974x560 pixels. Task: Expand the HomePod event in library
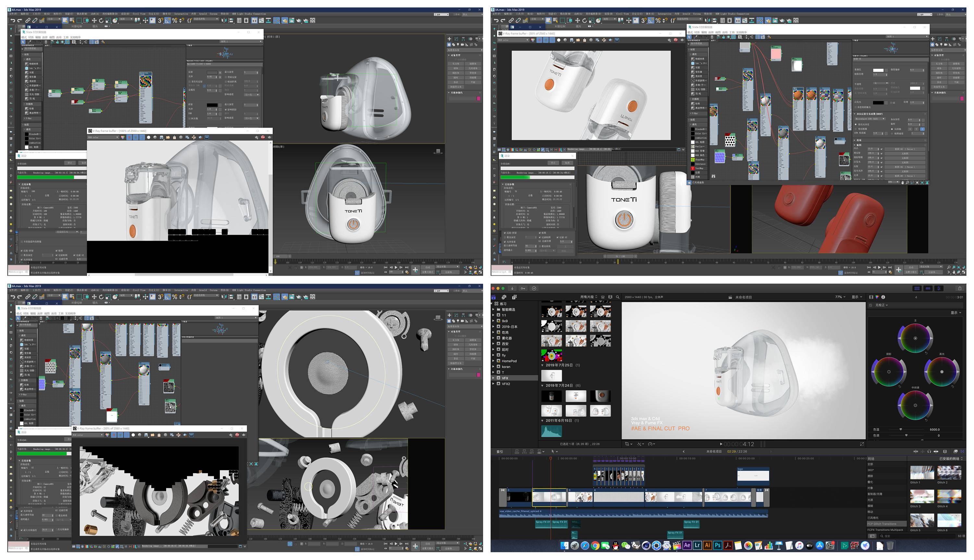coord(494,361)
